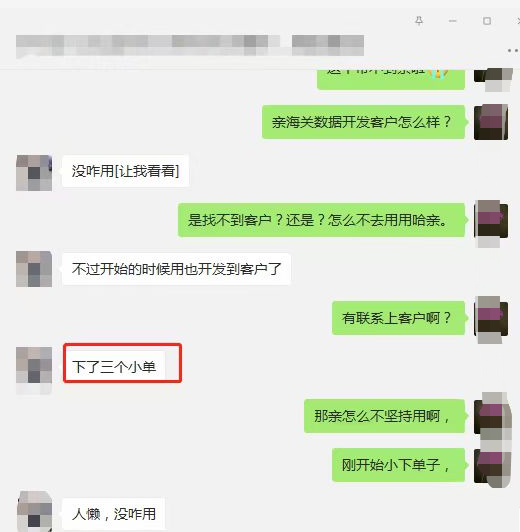520x532 pixels.
Task: Select the "人懒，没咋用" message
Action: pyautogui.click(x=113, y=514)
